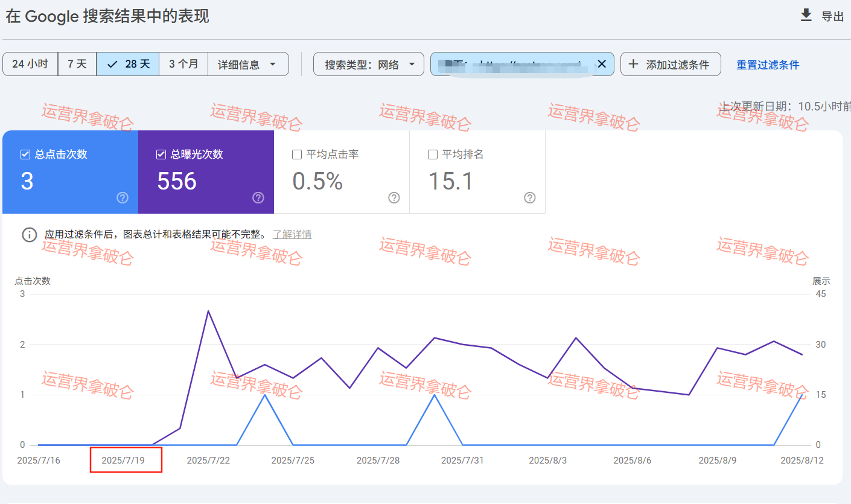Click the 2025/8/12 axis date label
Image resolution: width=851 pixels, height=504 pixels.
click(x=802, y=460)
